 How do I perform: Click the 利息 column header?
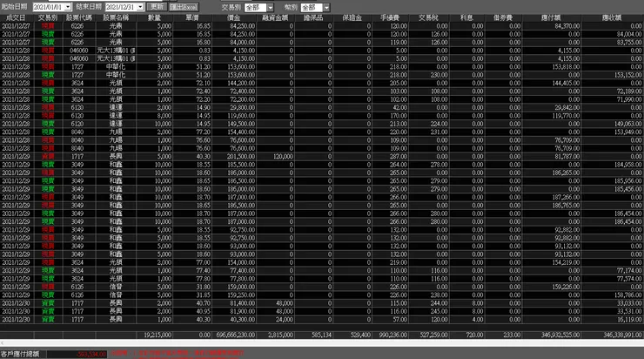click(x=467, y=17)
